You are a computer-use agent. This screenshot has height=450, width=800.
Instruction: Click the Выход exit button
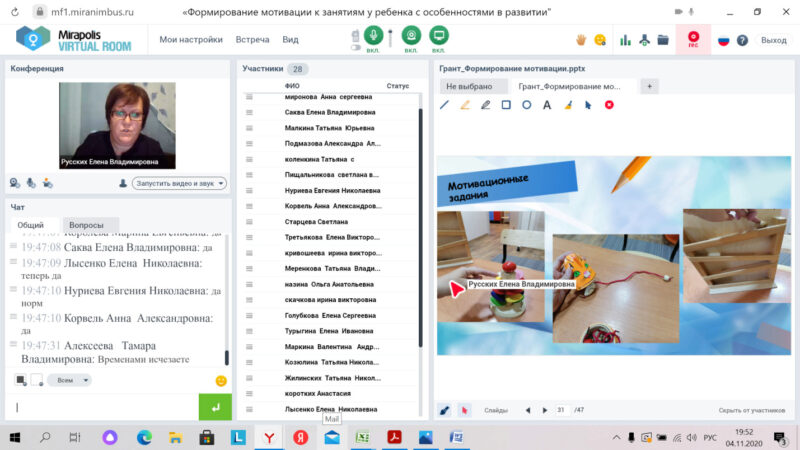773,40
